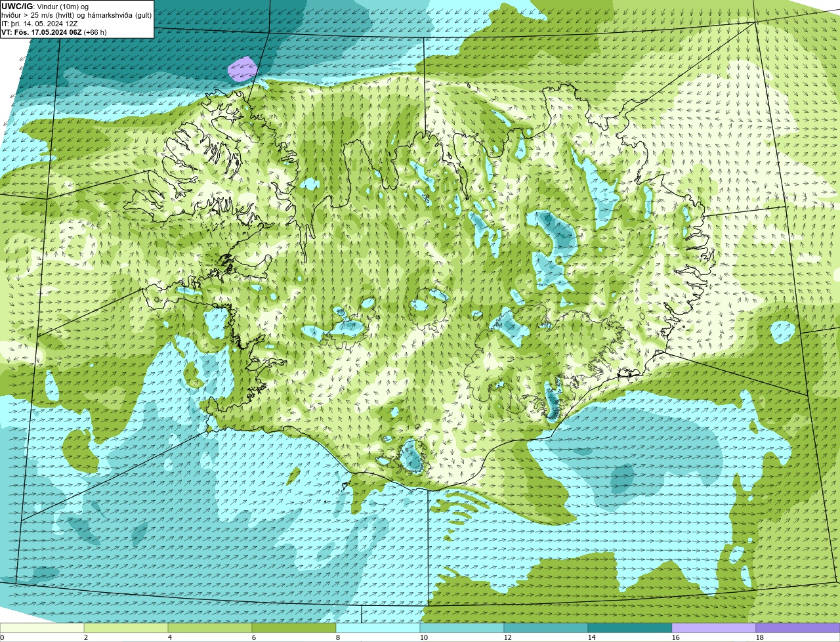Click the "8" label on the color scale

click(x=338, y=637)
